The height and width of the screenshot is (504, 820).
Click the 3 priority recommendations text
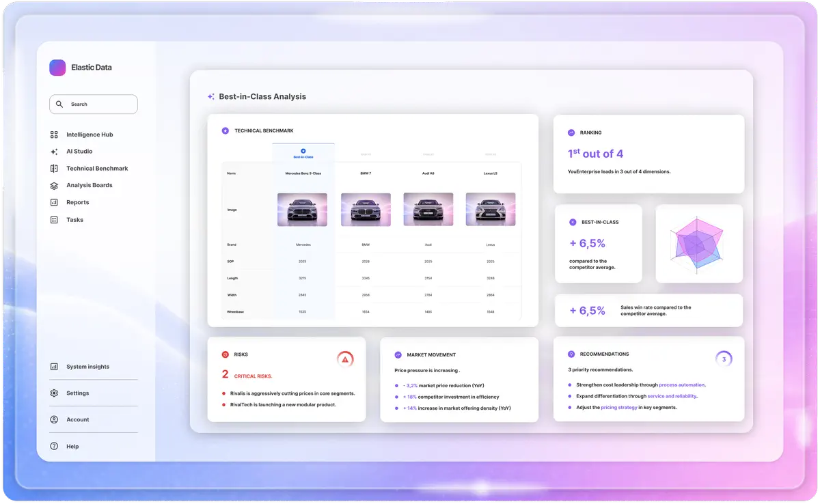(x=599, y=370)
